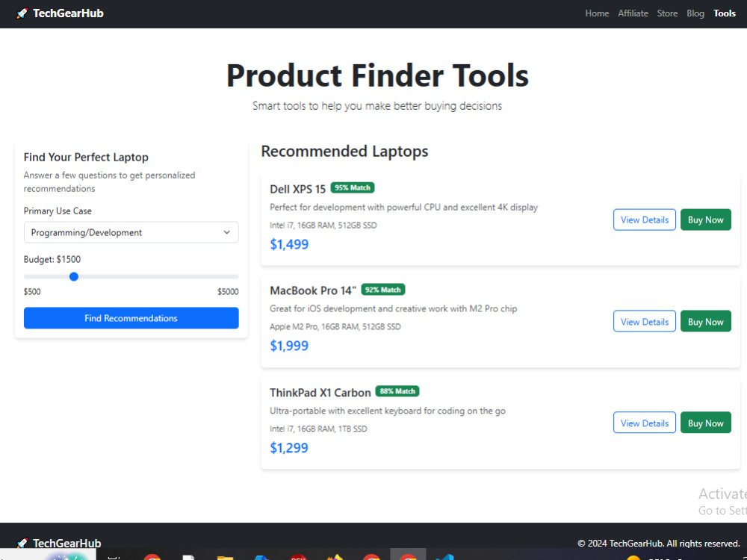Image resolution: width=747 pixels, height=560 pixels.
Task: Click the 88% Match badge
Action: 397,391
